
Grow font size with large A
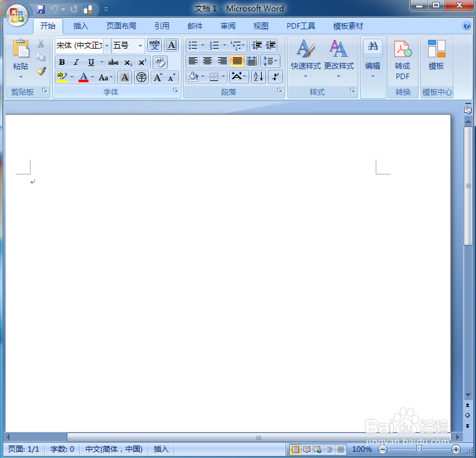(158, 77)
